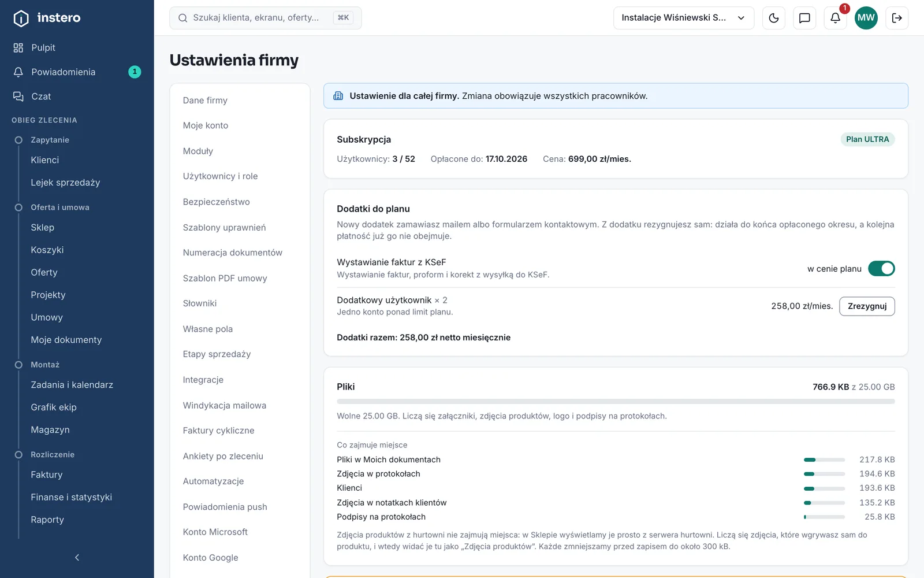Collapse the sidebar with the chevron
The height and width of the screenshot is (578, 924).
point(77,557)
